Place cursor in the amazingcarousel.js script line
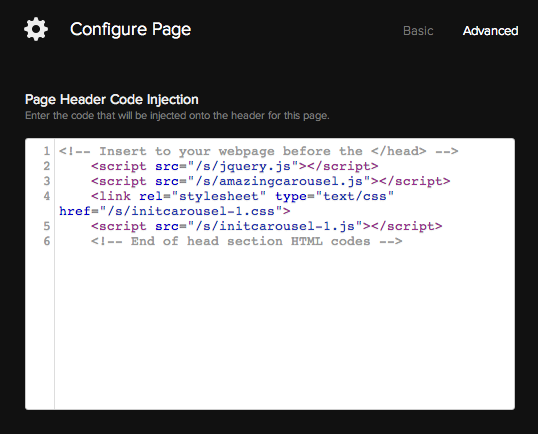The height and width of the screenshot is (434, 538). click(270, 181)
